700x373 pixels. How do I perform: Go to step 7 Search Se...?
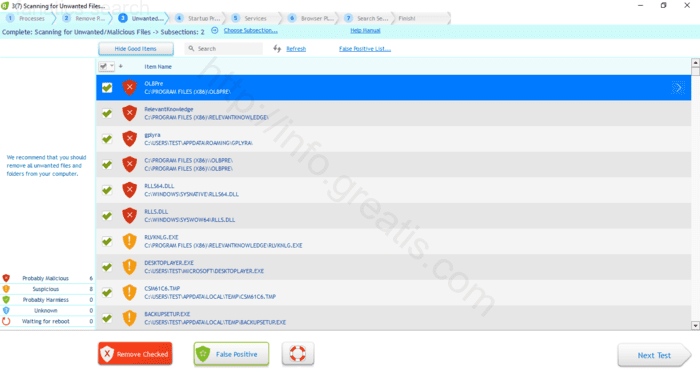coord(367,18)
